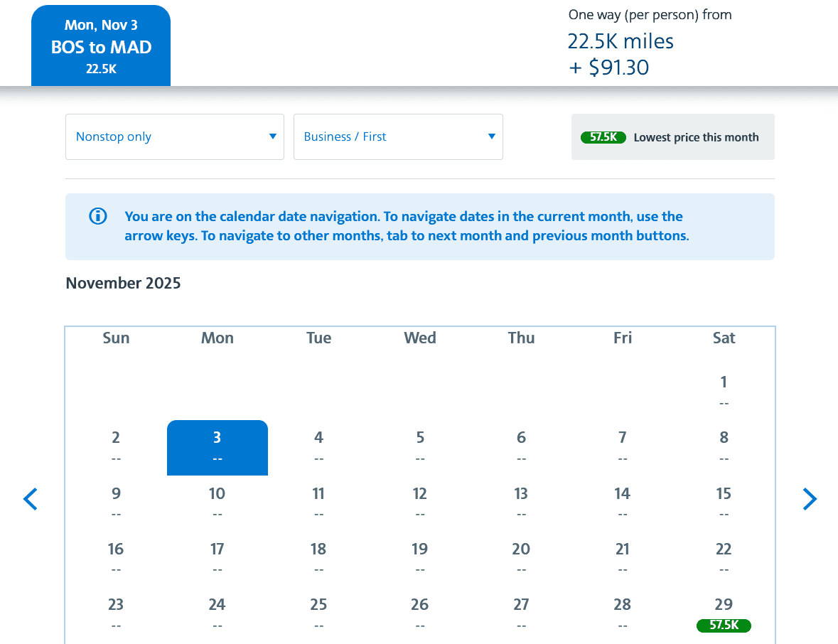The height and width of the screenshot is (644, 838).
Task: Choose Sunday November 16
Action: tap(116, 557)
